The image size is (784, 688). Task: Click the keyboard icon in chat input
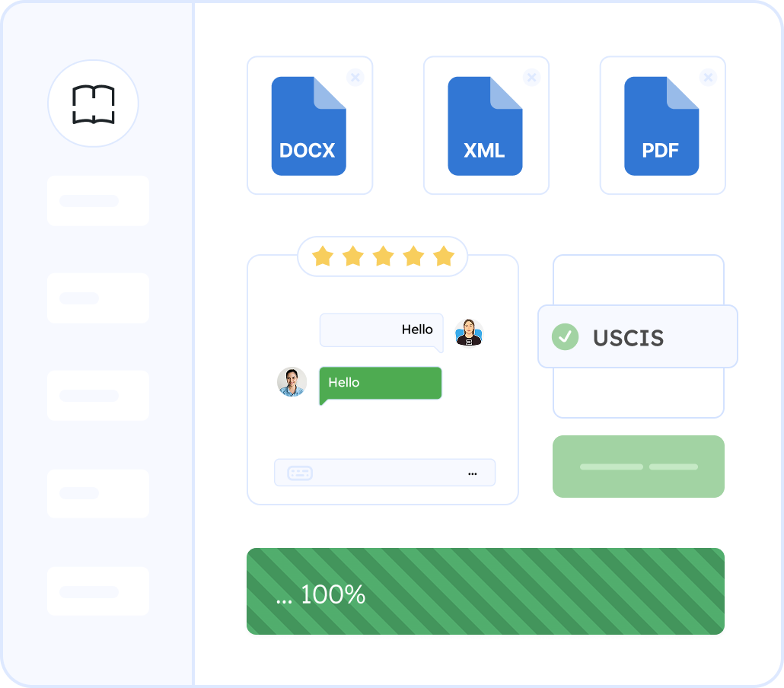tap(300, 473)
